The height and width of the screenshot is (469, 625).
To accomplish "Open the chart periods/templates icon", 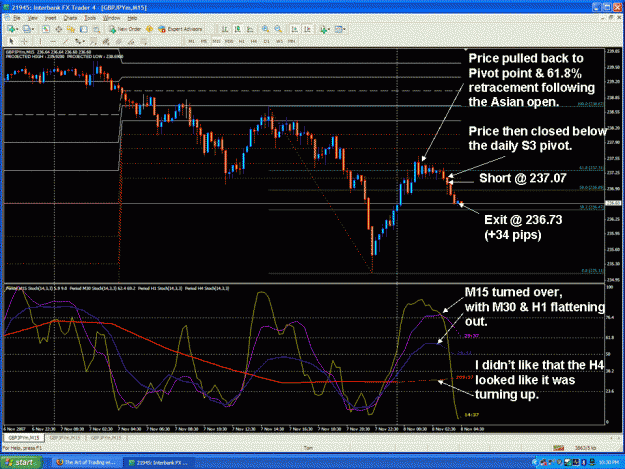I will click(338, 29).
